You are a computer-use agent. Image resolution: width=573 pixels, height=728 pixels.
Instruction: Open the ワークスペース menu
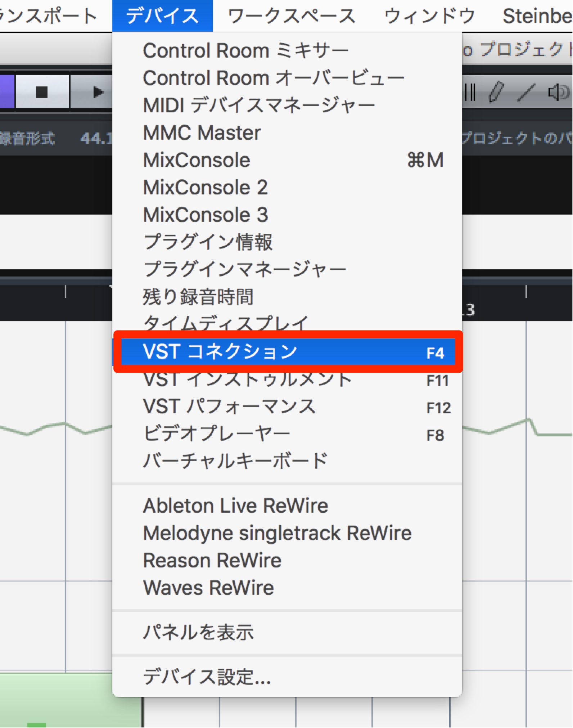pyautogui.click(x=292, y=16)
